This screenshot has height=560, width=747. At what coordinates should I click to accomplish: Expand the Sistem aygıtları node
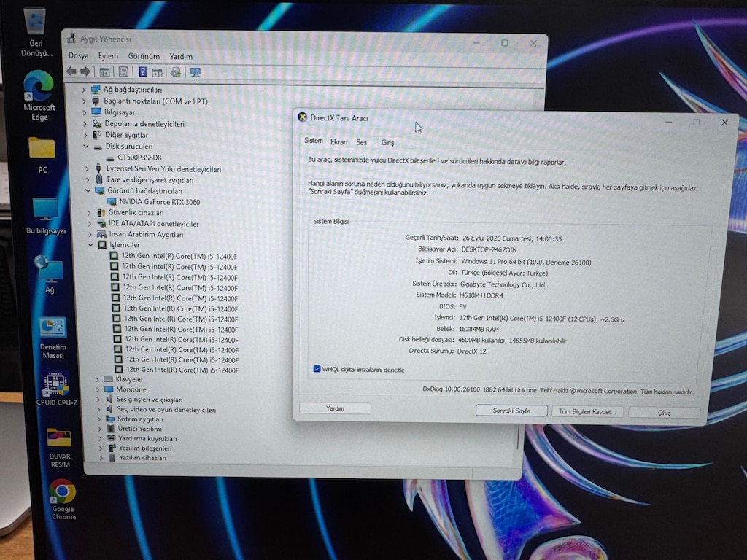click(x=98, y=419)
